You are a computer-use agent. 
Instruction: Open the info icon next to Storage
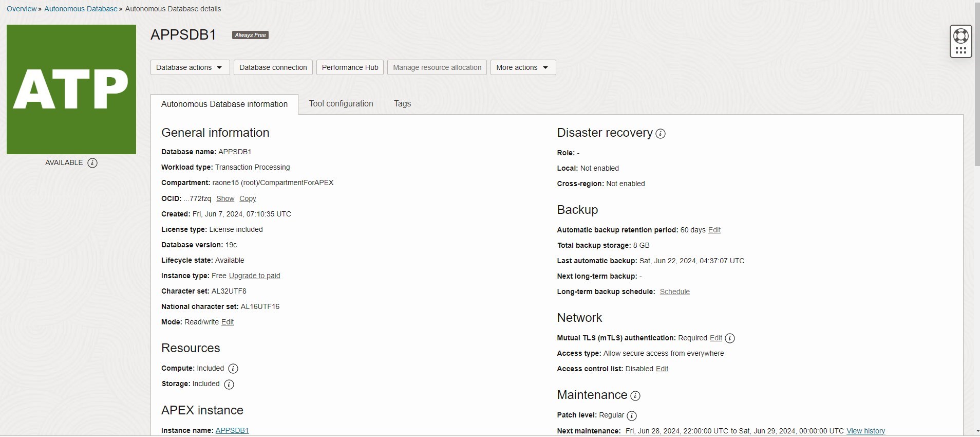pyautogui.click(x=229, y=385)
